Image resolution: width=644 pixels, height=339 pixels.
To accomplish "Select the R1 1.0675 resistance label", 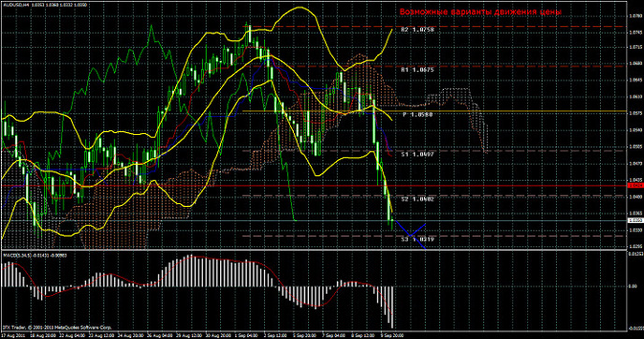I will coord(417,70).
